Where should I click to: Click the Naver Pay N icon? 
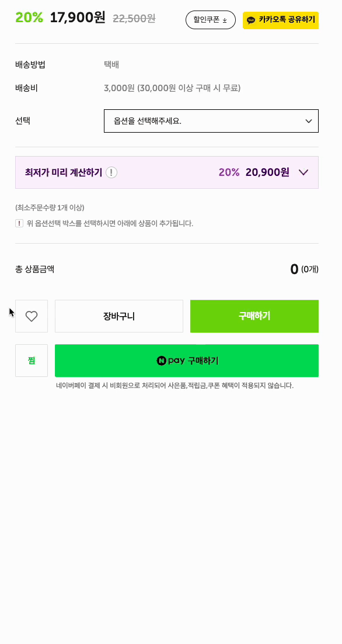(x=162, y=361)
